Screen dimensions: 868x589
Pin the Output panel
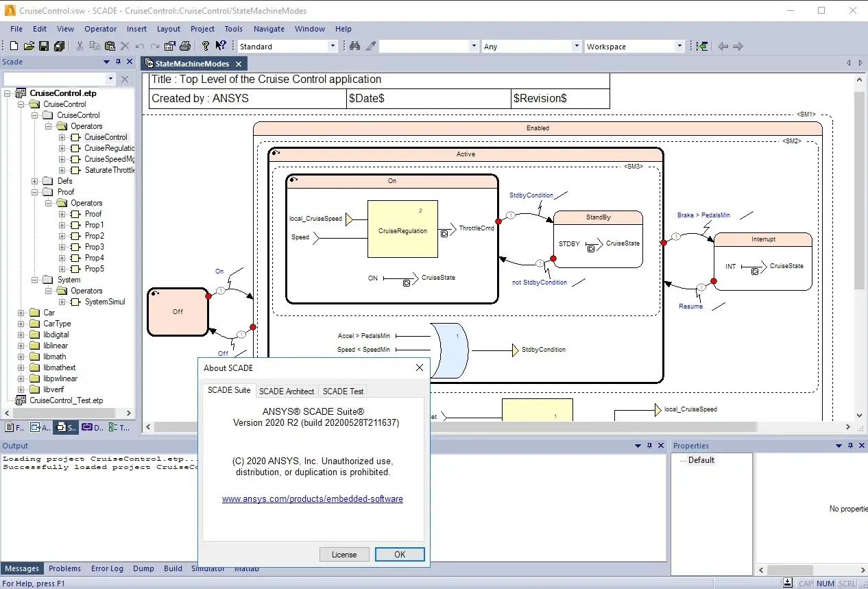[x=650, y=446]
